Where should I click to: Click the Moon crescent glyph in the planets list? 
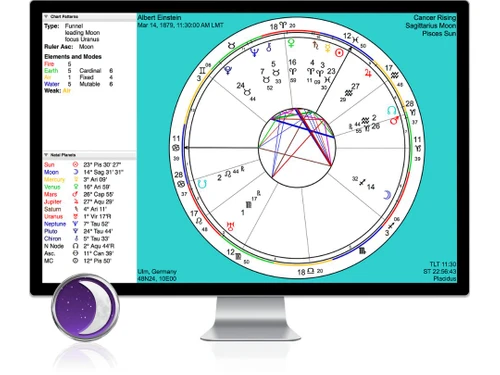tap(75, 172)
